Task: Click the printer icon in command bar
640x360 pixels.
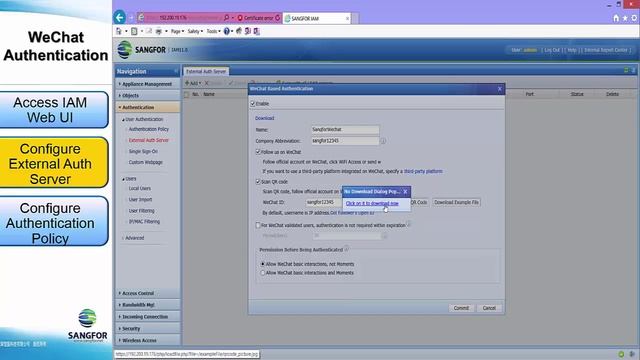Action: (158, 31)
